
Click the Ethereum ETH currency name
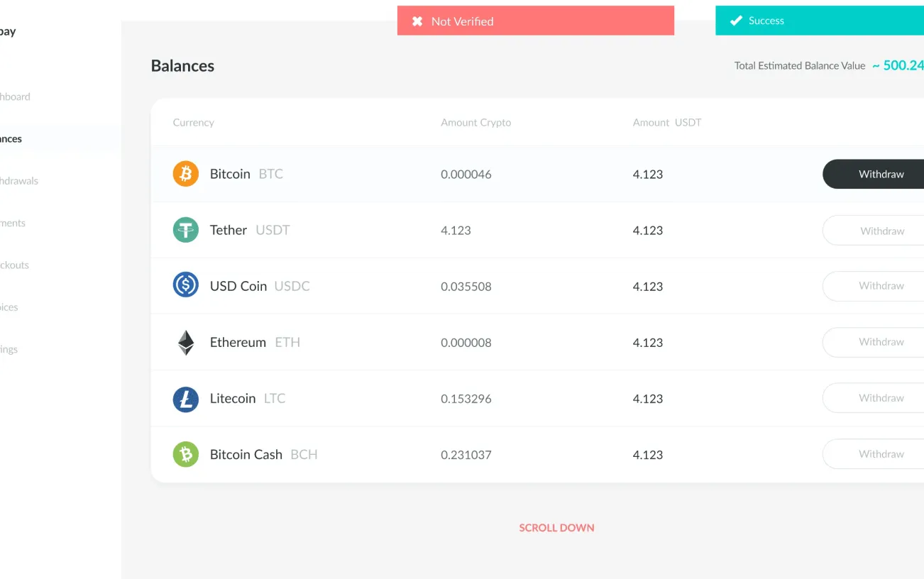click(255, 342)
